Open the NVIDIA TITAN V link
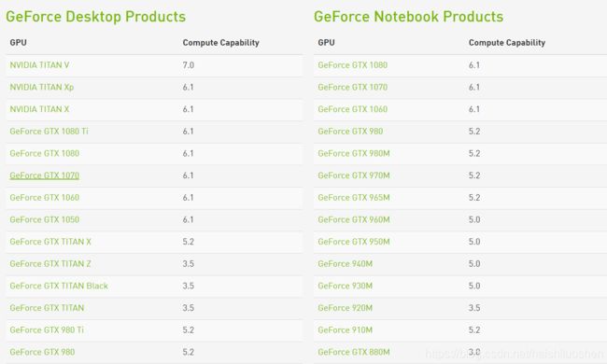 tap(39, 65)
